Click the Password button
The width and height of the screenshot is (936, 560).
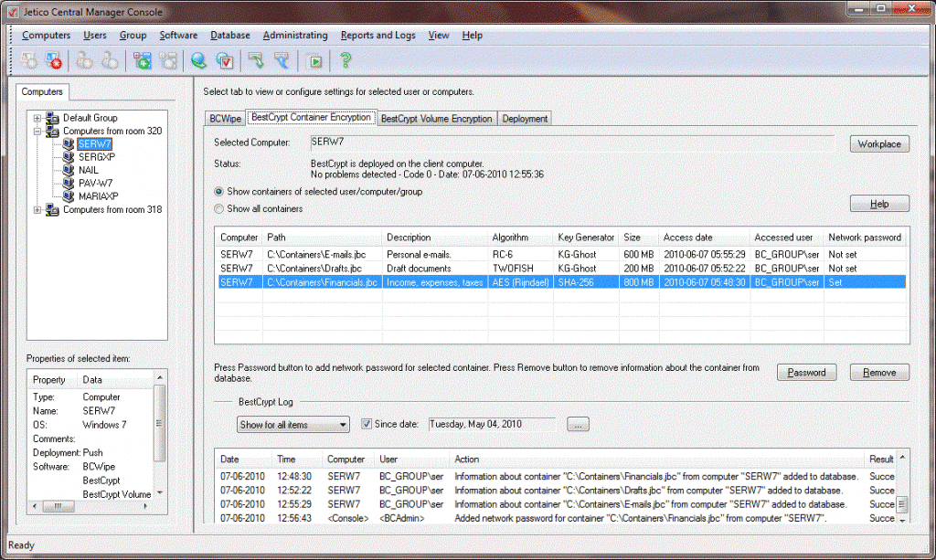point(806,373)
